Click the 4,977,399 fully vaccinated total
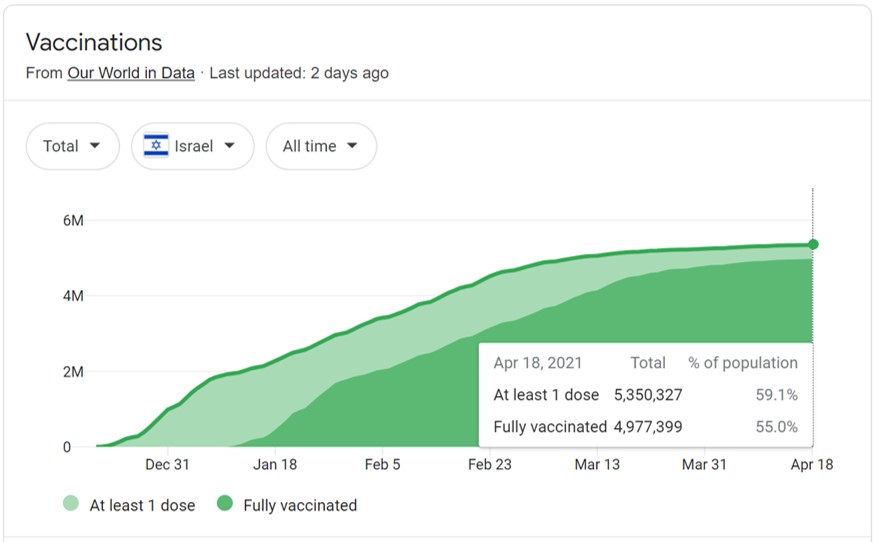The width and height of the screenshot is (878, 542). pos(648,427)
